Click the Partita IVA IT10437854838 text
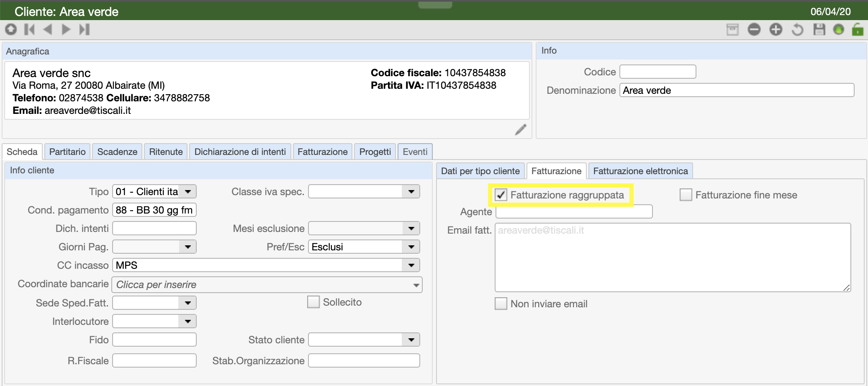This screenshot has height=386, width=868. click(x=434, y=85)
